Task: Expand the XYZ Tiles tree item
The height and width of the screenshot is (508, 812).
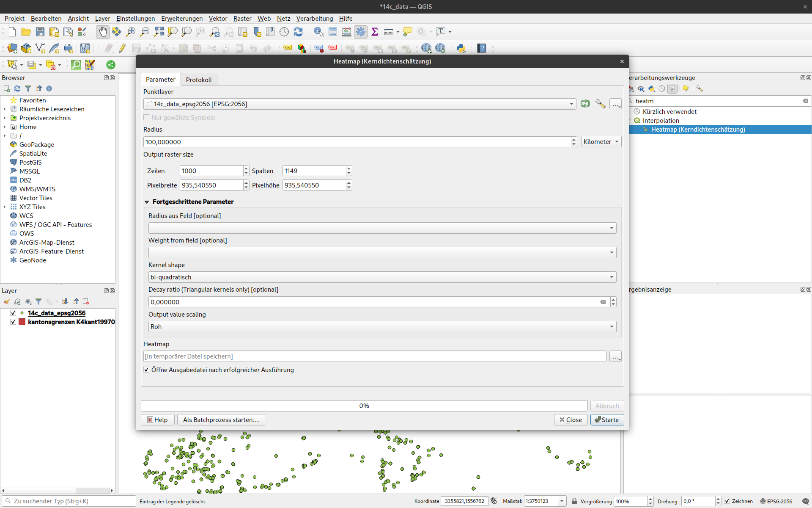Action: coord(5,207)
